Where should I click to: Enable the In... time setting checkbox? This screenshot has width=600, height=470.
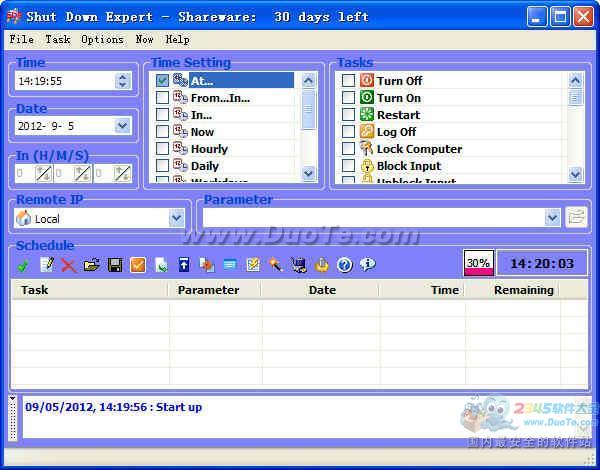point(162,115)
